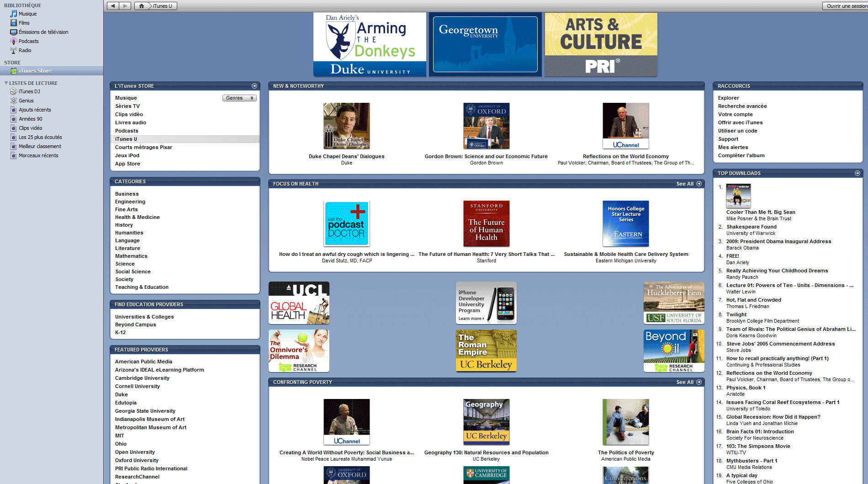The image size is (868, 484).
Task: Open Cambridge University provider
Action: click(x=142, y=378)
